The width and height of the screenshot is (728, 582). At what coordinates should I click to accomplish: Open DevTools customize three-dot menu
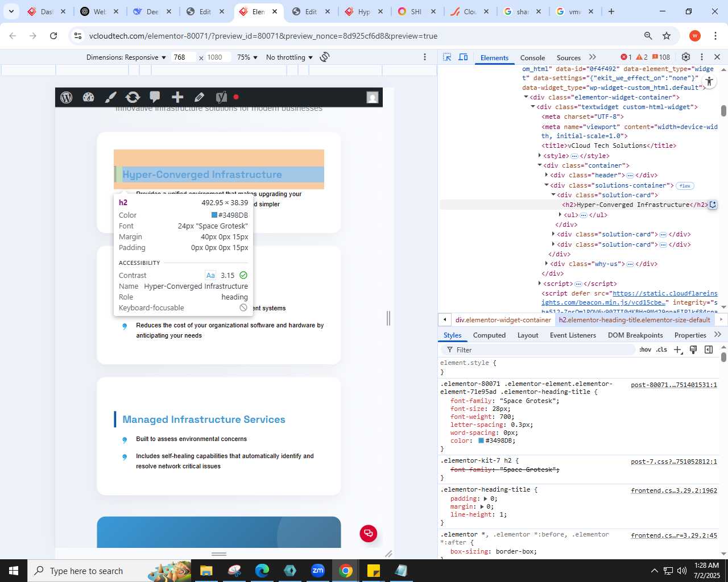(702, 57)
